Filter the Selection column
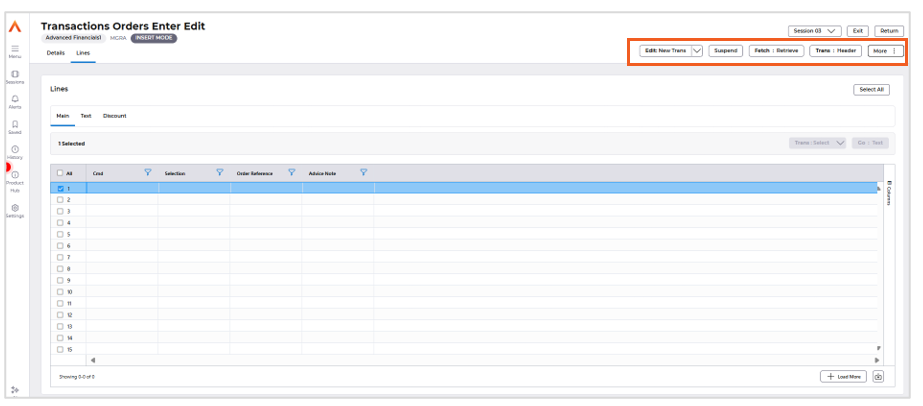The image size is (923, 406). 220,172
